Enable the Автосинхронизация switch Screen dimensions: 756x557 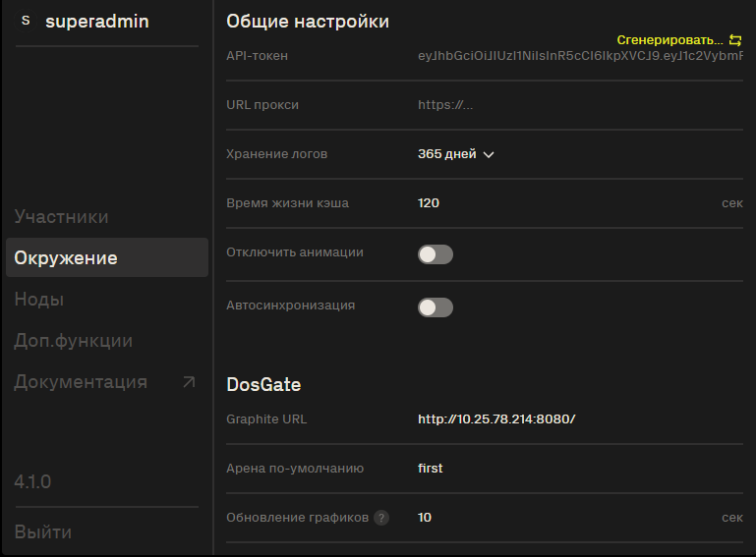click(436, 306)
